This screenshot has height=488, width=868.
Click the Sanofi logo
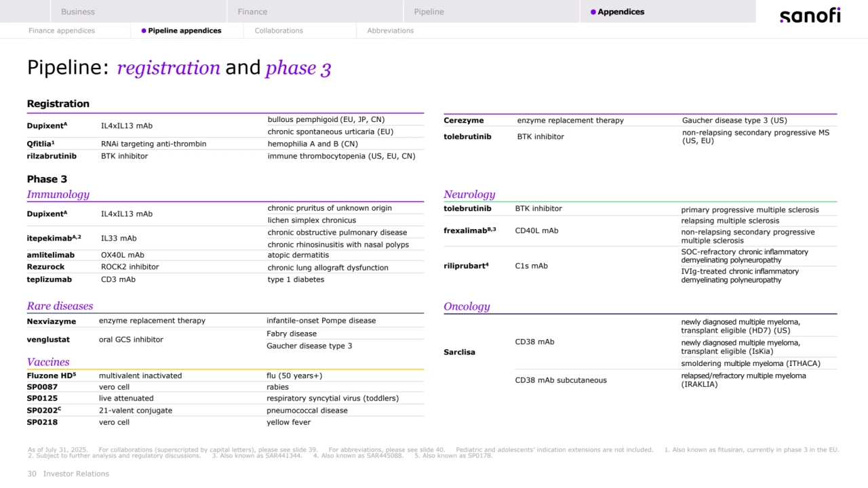(x=810, y=16)
